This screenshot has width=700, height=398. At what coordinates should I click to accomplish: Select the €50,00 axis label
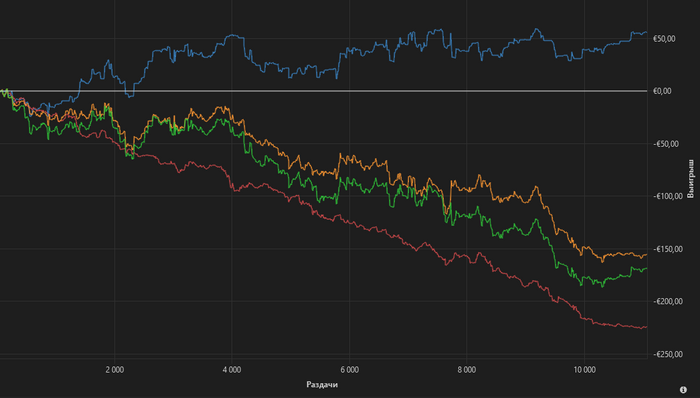pyautogui.click(x=664, y=39)
